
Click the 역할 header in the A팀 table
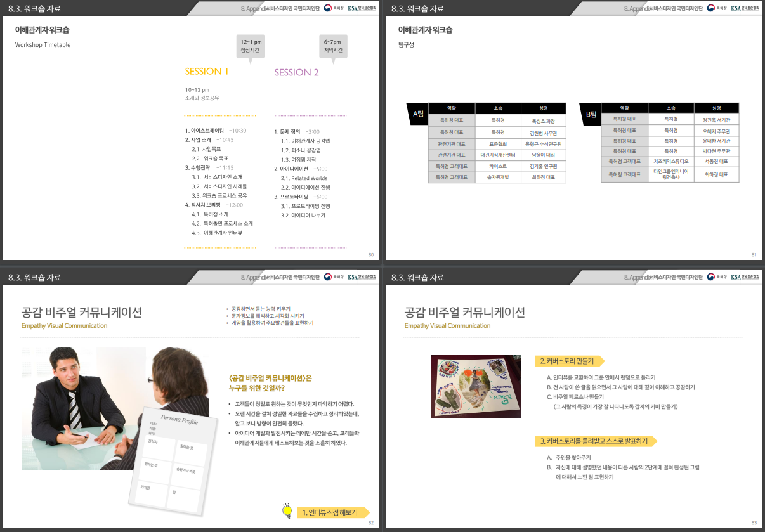point(452,108)
